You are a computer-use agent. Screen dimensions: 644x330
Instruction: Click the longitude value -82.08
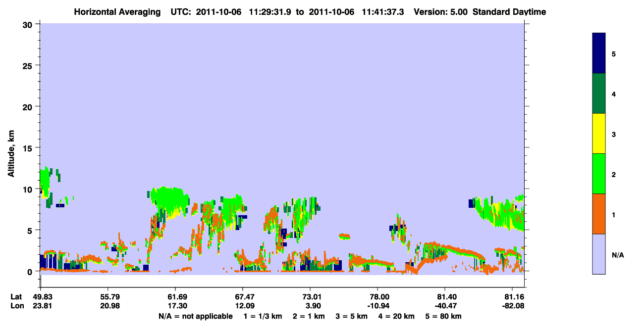(x=512, y=306)
